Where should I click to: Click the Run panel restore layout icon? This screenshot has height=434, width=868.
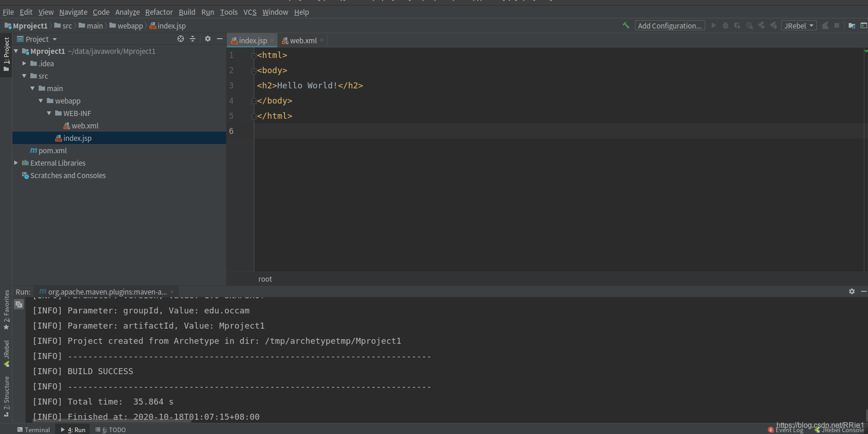click(x=19, y=304)
